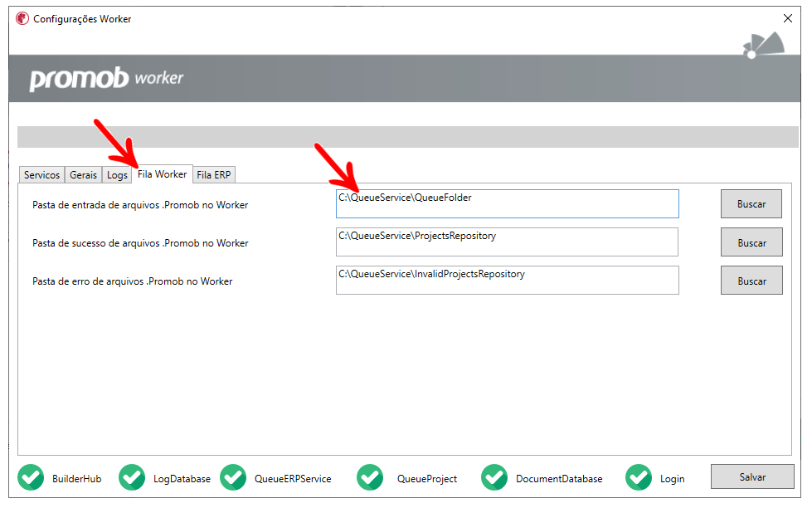Click the DocumentDatabase status label
812x508 pixels.
pos(559,478)
